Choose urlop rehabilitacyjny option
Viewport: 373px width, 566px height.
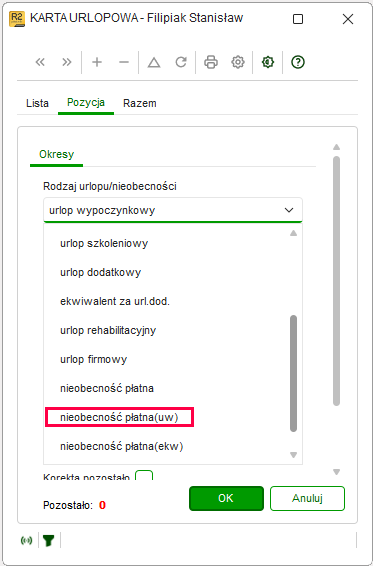(108, 330)
